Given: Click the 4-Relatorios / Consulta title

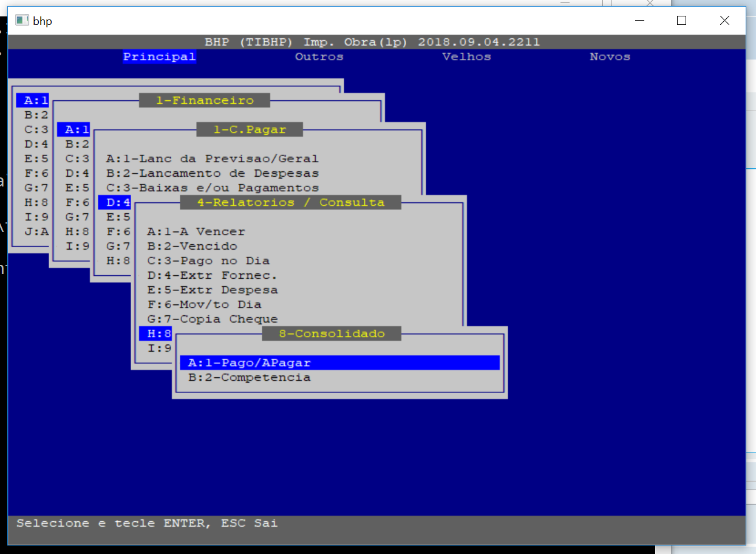Looking at the screenshot, I should [290, 202].
